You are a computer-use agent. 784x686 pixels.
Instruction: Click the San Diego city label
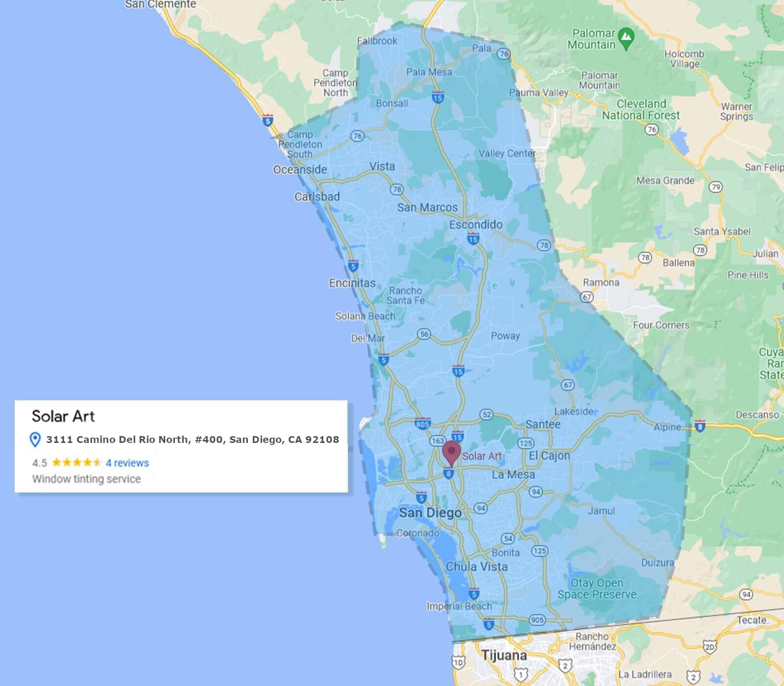pos(430,513)
